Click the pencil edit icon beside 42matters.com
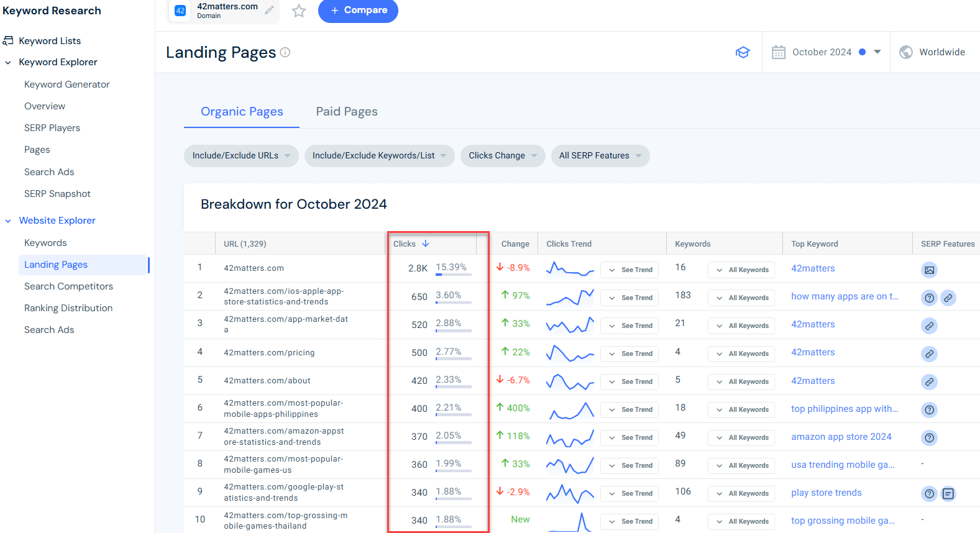 coord(269,10)
